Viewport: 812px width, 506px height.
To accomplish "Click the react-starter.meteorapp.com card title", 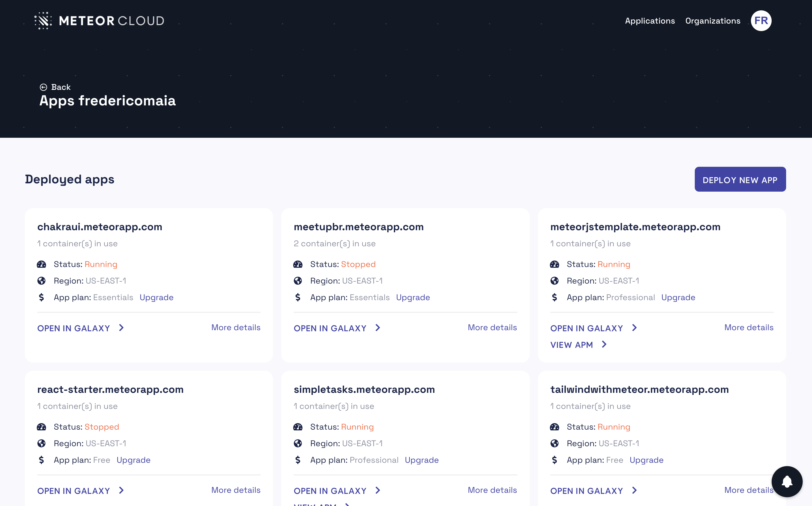I will click(110, 389).
